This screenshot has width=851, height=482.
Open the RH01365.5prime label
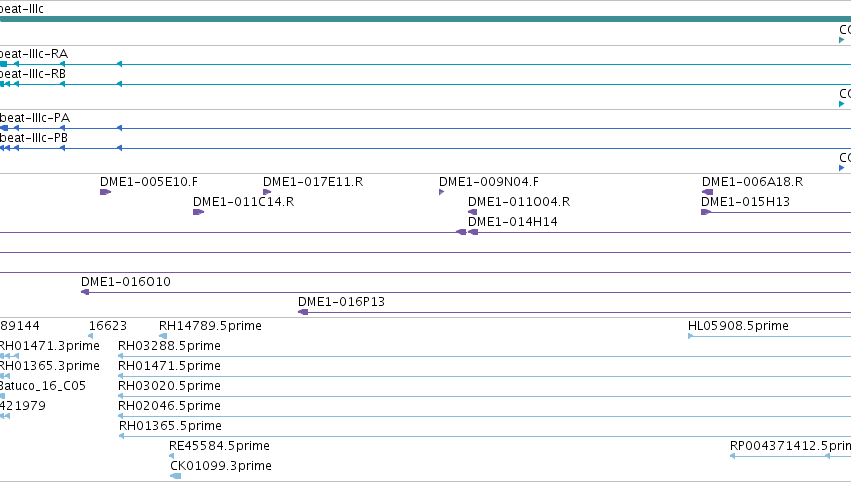tap(170, 426)
